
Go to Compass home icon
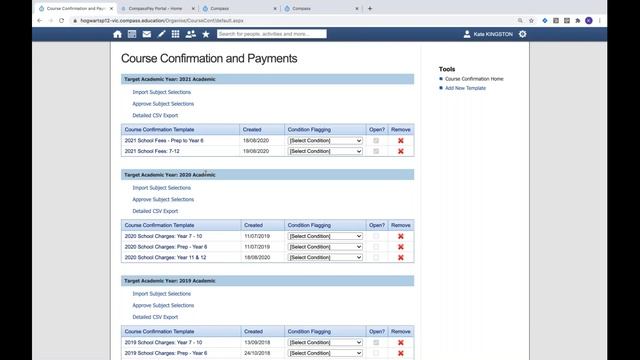point(118,34)
